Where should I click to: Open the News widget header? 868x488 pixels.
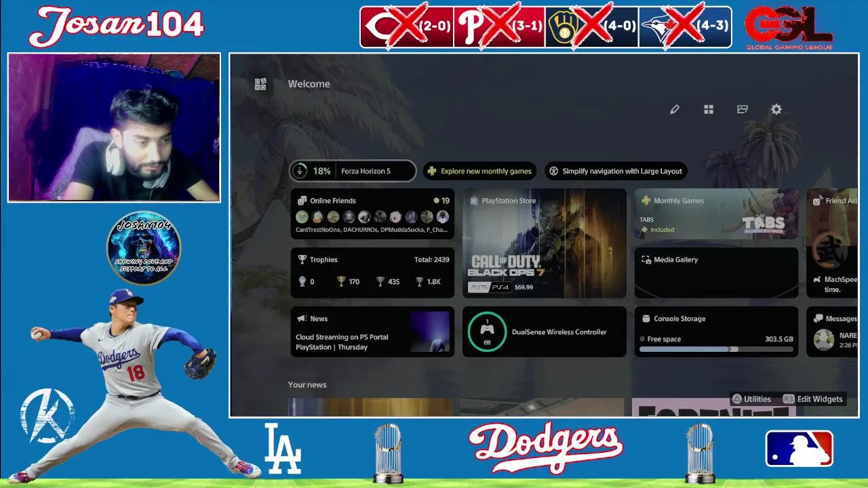coord(313,319)
